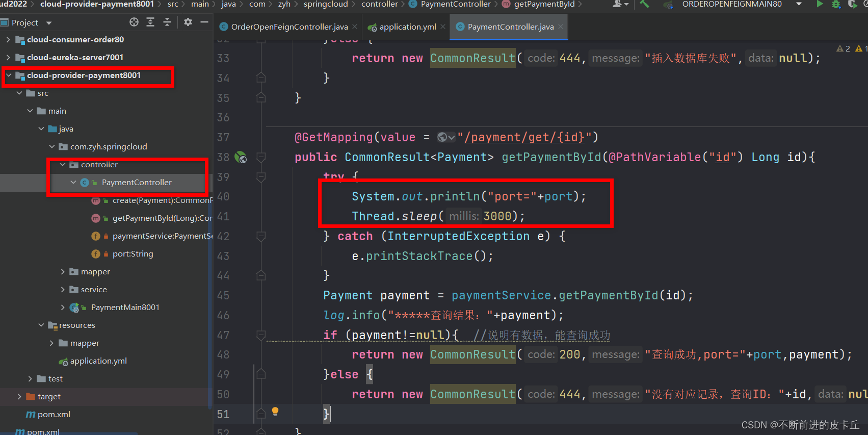
Task: Place cursor on Thread.sleep call
Action: pos(438,216)
